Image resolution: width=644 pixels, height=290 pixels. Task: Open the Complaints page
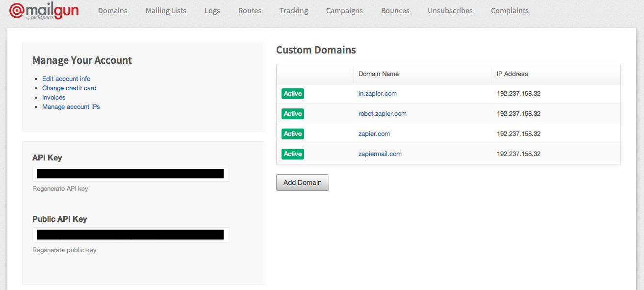(510, 10)
